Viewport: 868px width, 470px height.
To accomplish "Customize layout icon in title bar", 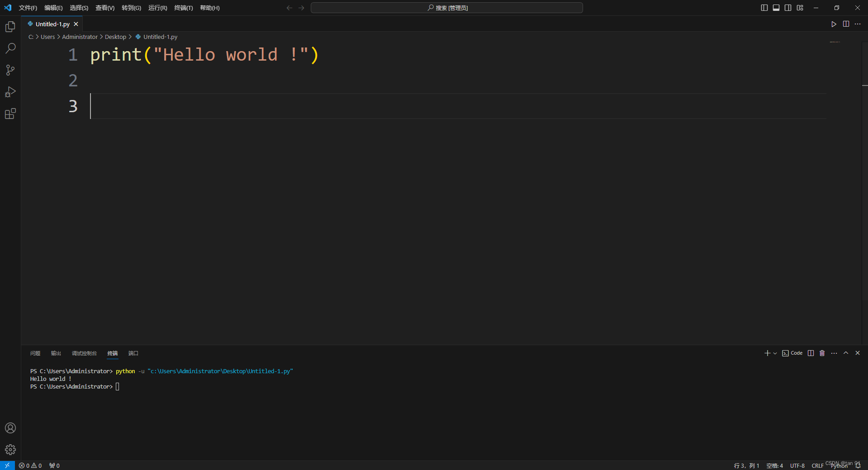I will coord(800,8).
